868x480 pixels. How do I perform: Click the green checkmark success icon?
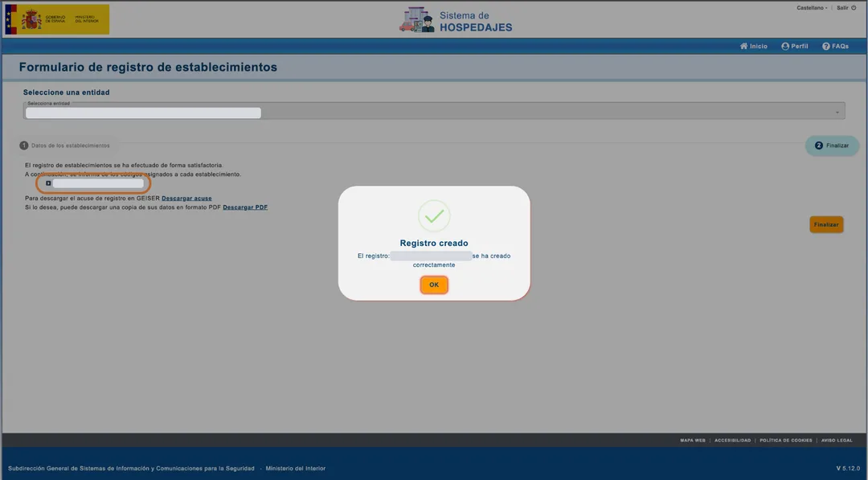click(434, 216)
